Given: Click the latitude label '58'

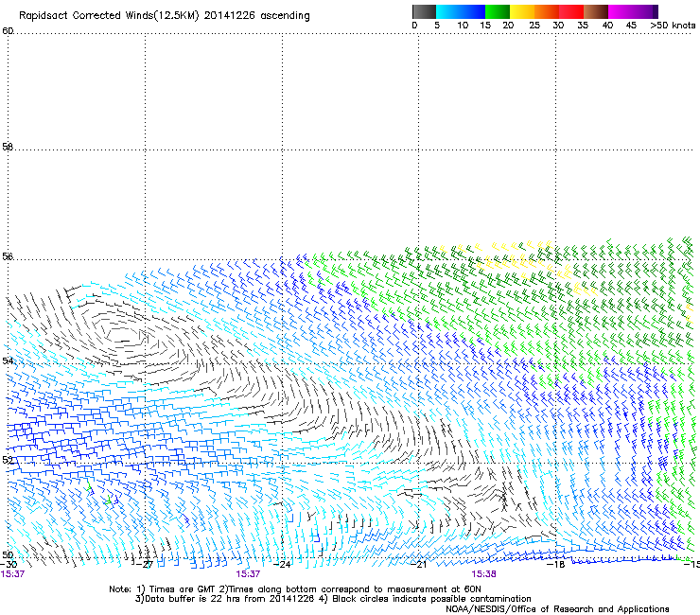Looking at the screenshot, I should coord(8,147).
